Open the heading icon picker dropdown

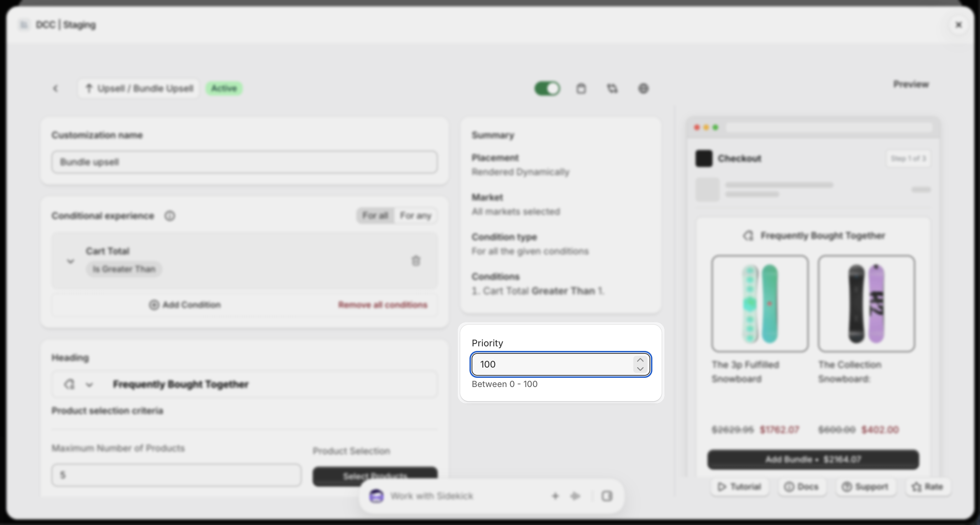(x=90, y=385)
